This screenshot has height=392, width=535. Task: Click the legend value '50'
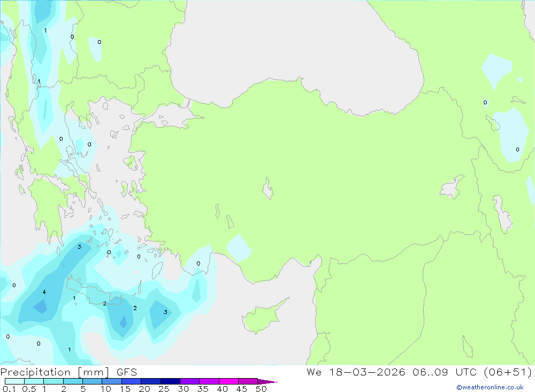[x=261, y=389]
